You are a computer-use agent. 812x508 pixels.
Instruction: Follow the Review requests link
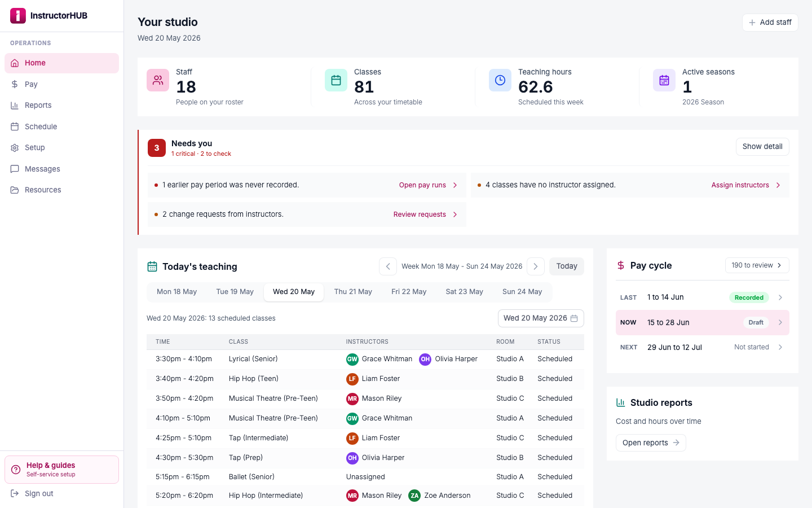(425, 214)
